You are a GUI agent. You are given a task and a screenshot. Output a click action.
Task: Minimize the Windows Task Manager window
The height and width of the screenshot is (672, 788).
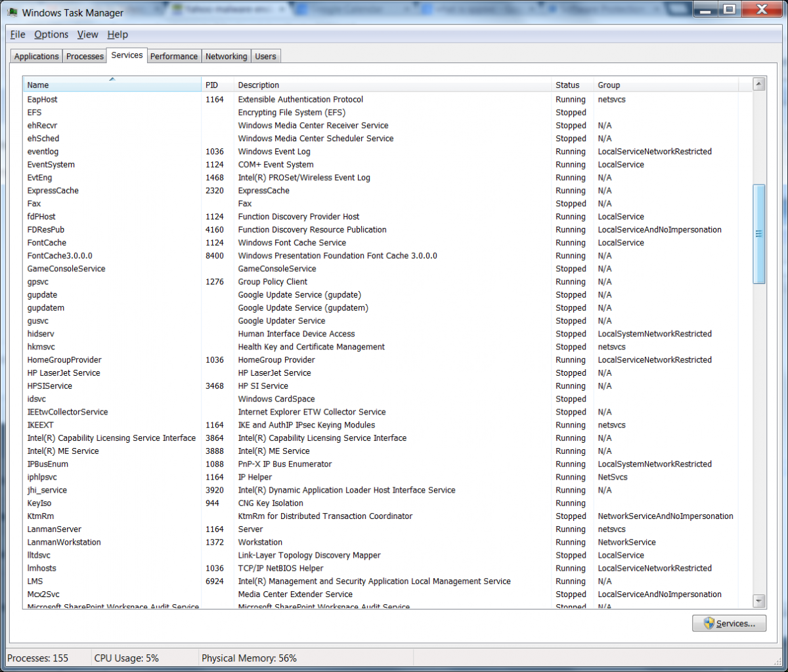pyautogui.click(x=705, y=9)
